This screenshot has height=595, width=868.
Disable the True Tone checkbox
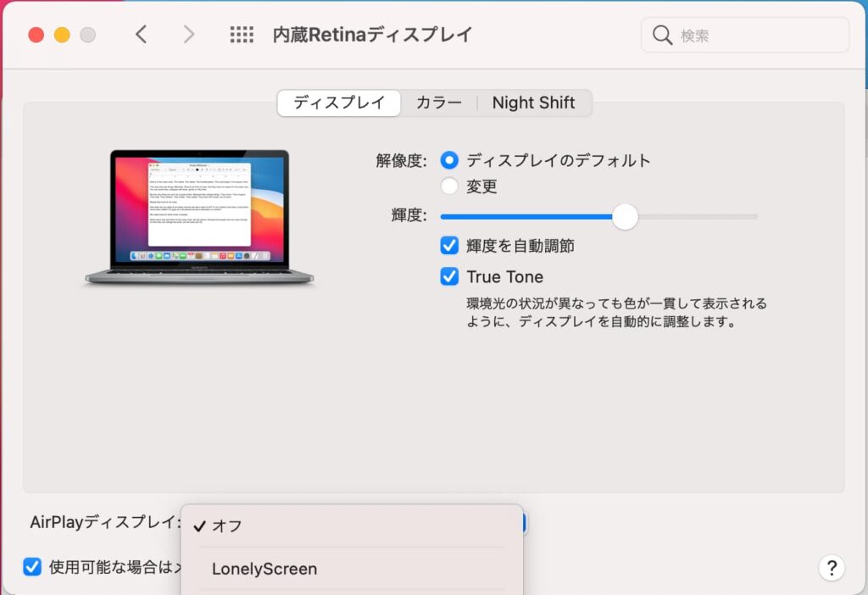(x=449, y=276)
